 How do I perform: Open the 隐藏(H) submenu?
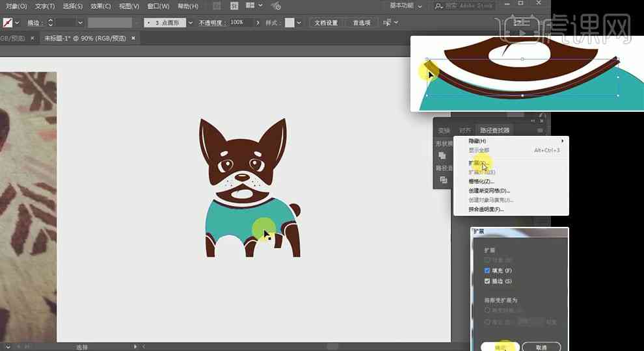[511, 141]
